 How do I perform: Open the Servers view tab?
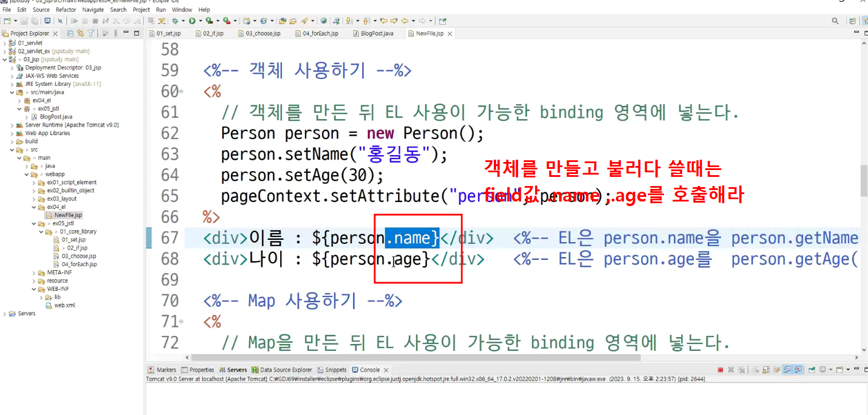click(x=234, y=370)
